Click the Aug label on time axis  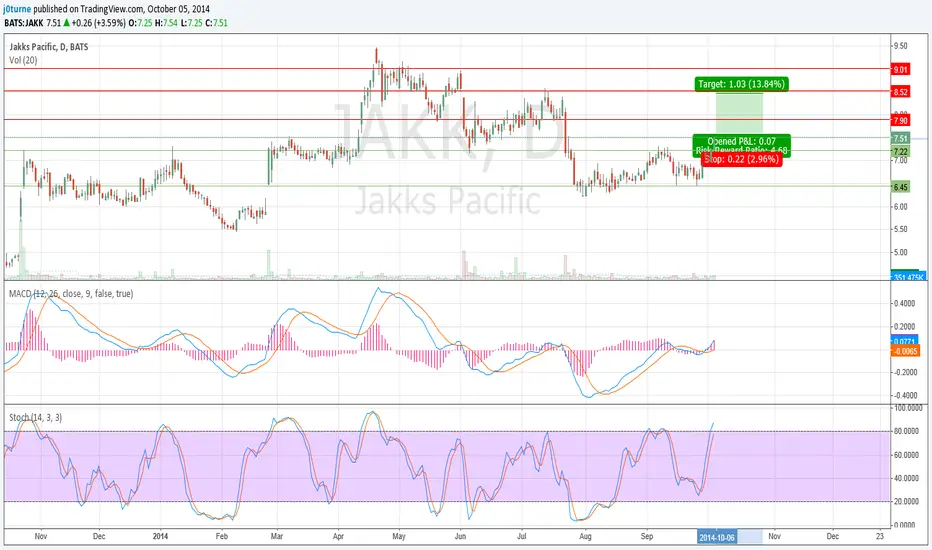point(585,536)
